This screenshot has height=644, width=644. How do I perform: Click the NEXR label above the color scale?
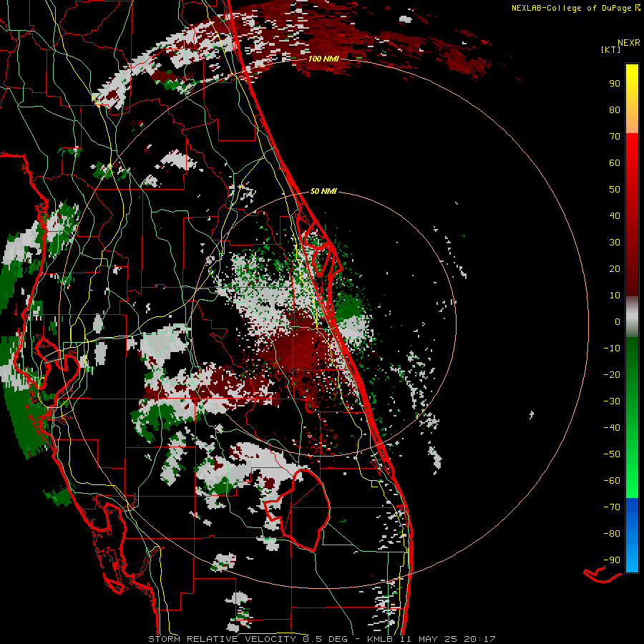click(629, 43)
